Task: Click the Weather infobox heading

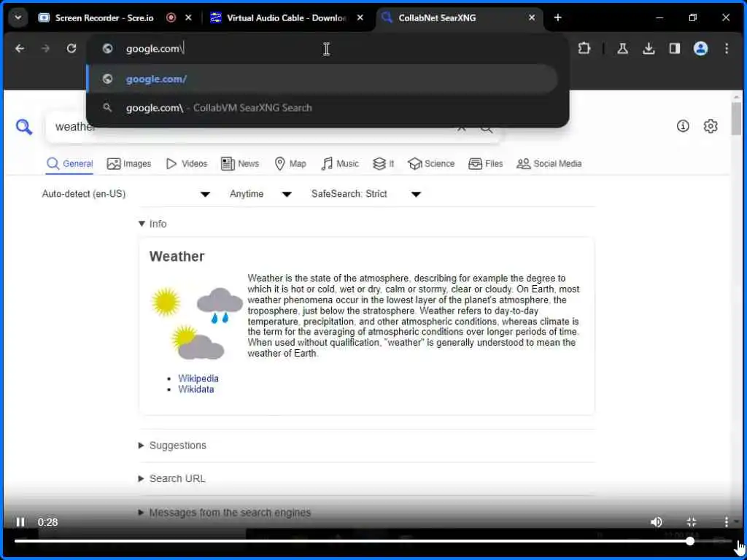Action: tap(177, 257)
